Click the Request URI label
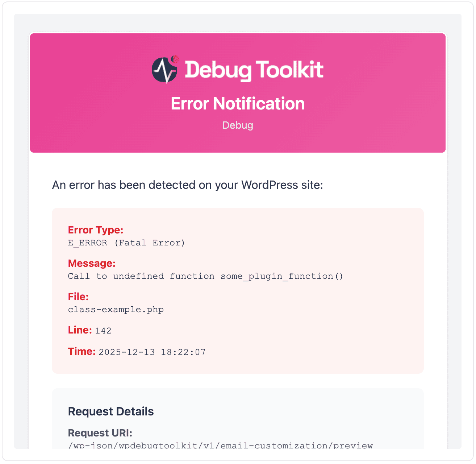This screenshot has width=476, height=464. [100, 433]
